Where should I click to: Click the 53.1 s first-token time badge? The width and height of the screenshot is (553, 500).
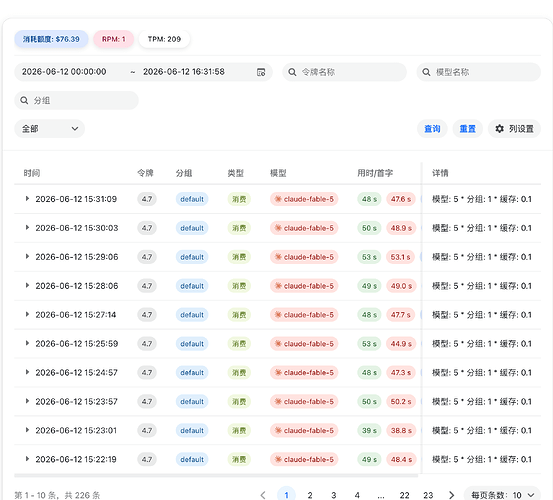coord(401,257)
